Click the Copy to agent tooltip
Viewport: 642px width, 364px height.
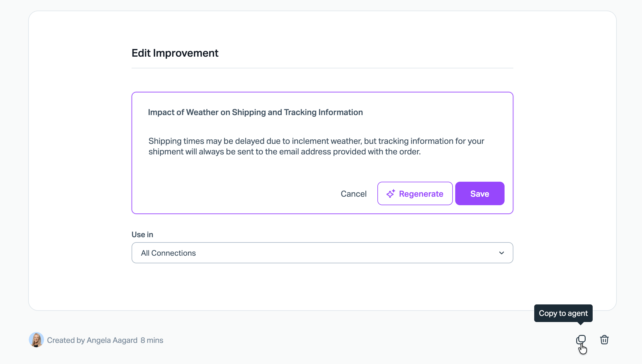pyautogui.click(x=563, y=313)
